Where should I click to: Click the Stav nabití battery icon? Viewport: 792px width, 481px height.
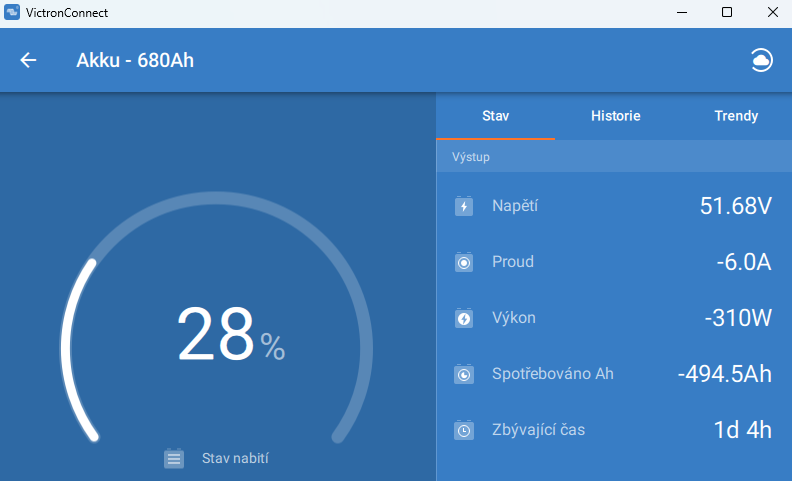click(174, 459)
